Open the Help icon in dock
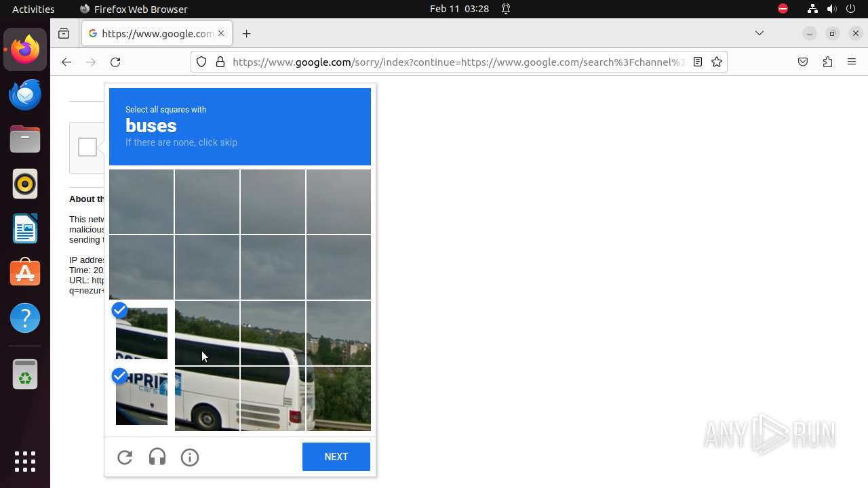 (x=25, y=318)
